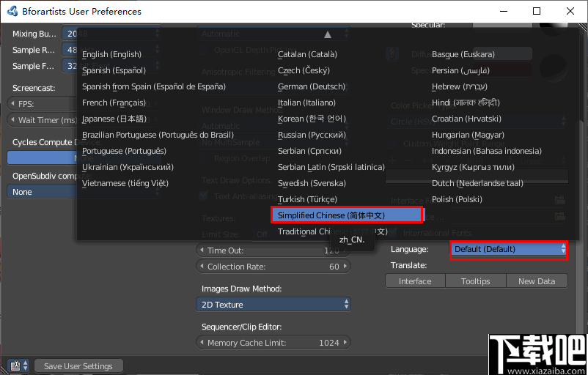Decrease the Wait Timer value
Viewport: 588px width, 375px height.
pos(12,120)
